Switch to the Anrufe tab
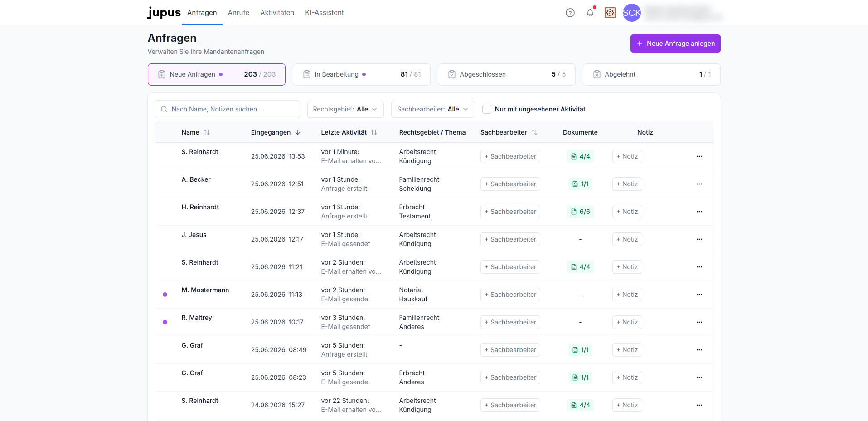The image size is (868, 421). click(238, 13)
